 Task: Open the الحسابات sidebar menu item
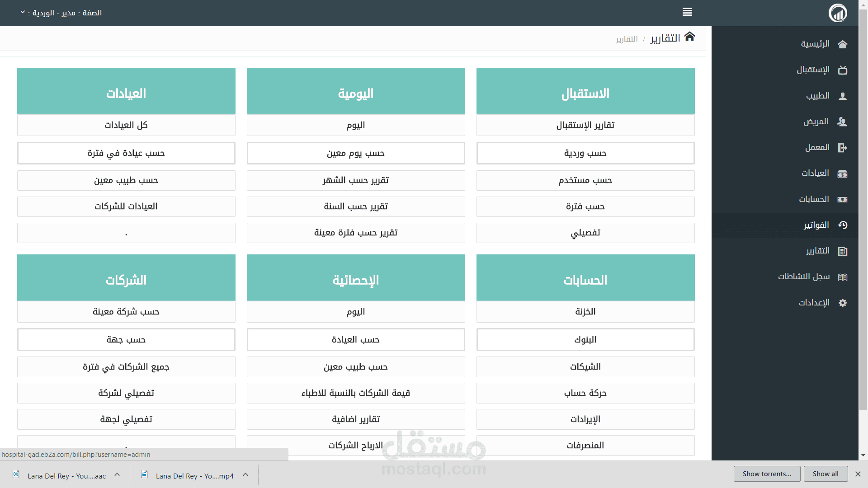point(813,199)
